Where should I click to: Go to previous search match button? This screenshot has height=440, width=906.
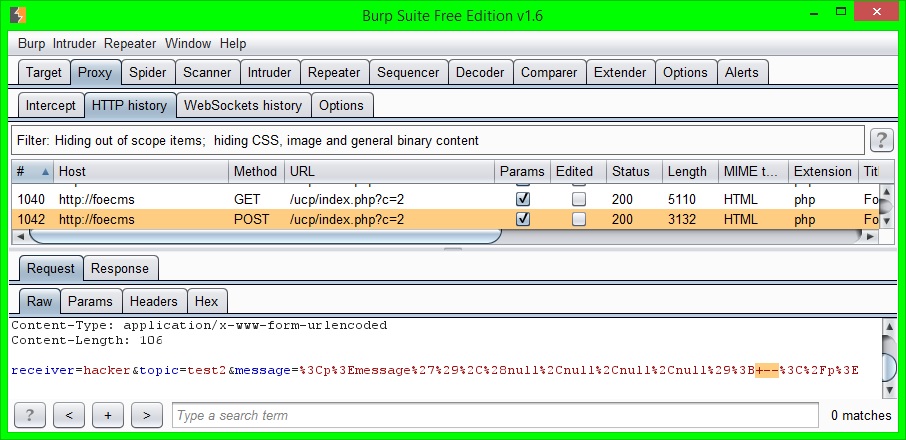click(x=69, y=415)
